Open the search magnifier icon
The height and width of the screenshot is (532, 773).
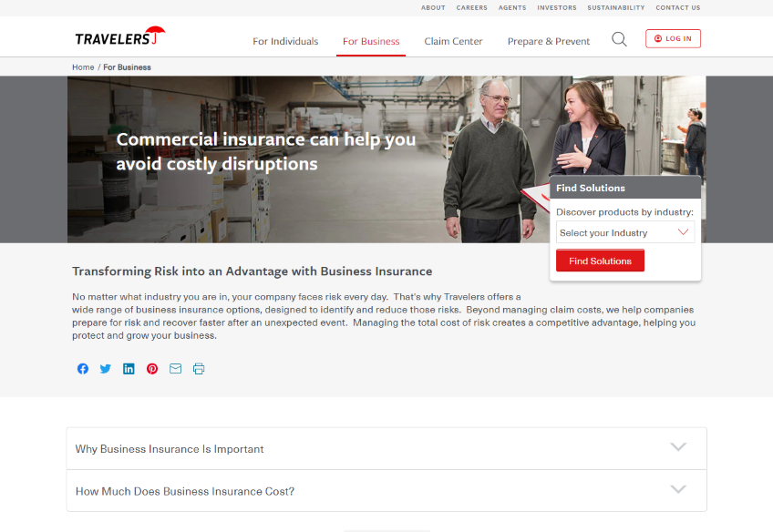(619, 39)
